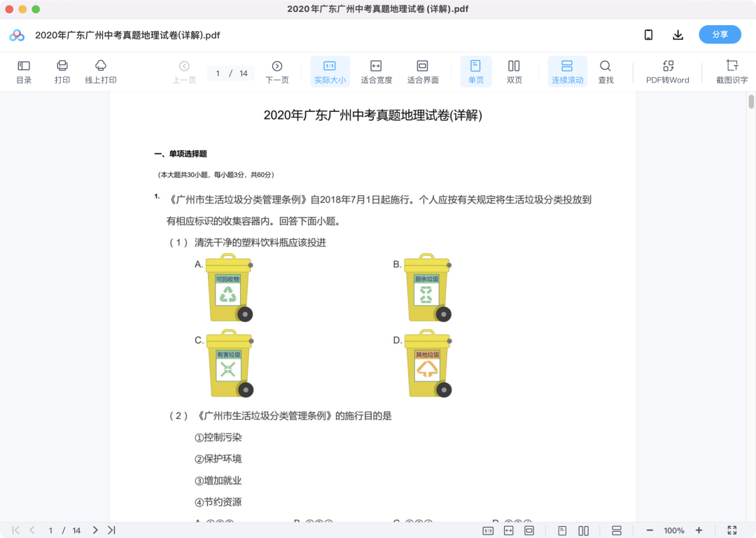Click actual size icon in bottom bar
The height and width of the screenshot is (538, 756).
pyautogui.click(x=488, y=531)
